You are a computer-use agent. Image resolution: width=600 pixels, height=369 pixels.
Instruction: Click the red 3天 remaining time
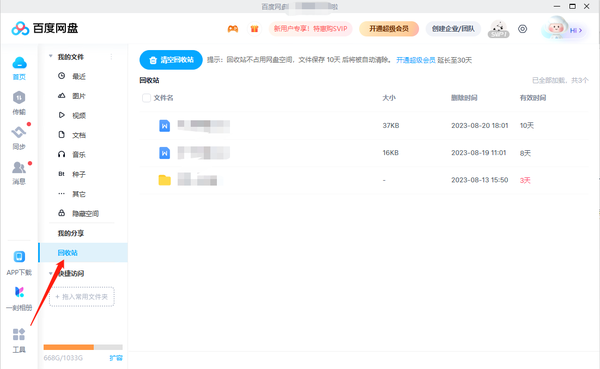(x=525, y=180)
